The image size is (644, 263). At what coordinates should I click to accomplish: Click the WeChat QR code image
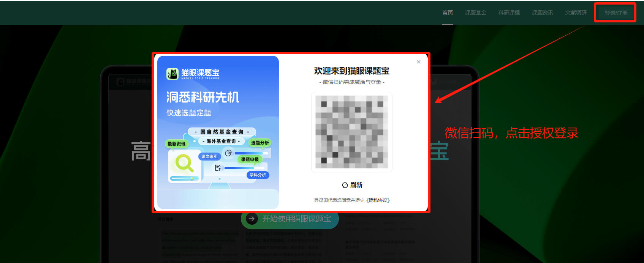(351, 132)
